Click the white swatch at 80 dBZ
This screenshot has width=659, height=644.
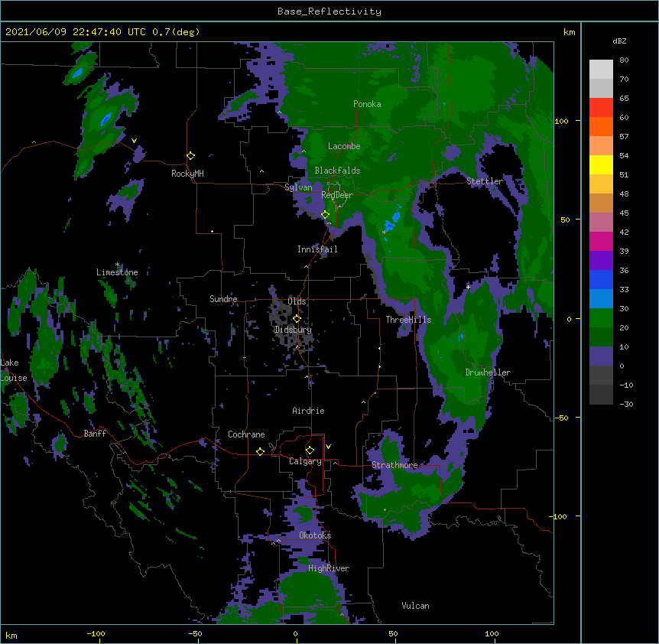click(601, 70)
